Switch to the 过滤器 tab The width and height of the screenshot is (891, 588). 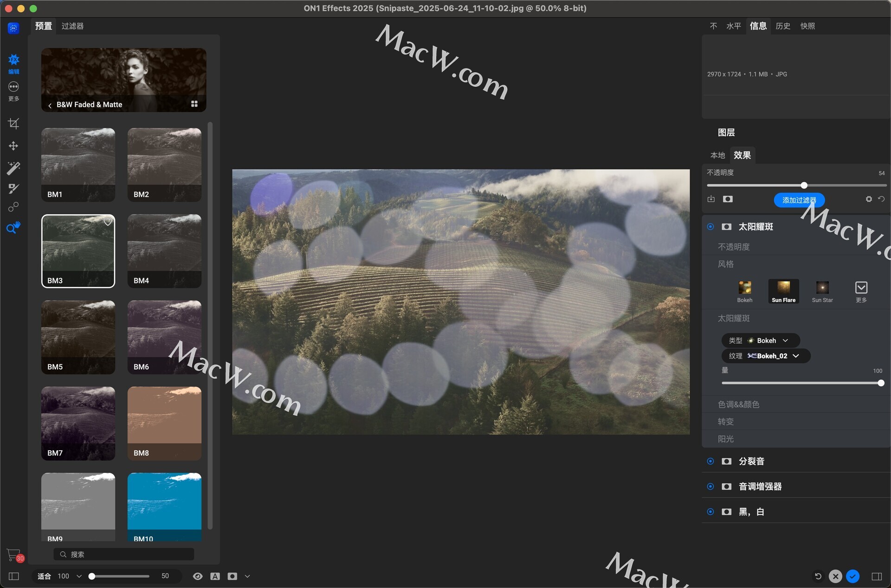pos(72,26)
